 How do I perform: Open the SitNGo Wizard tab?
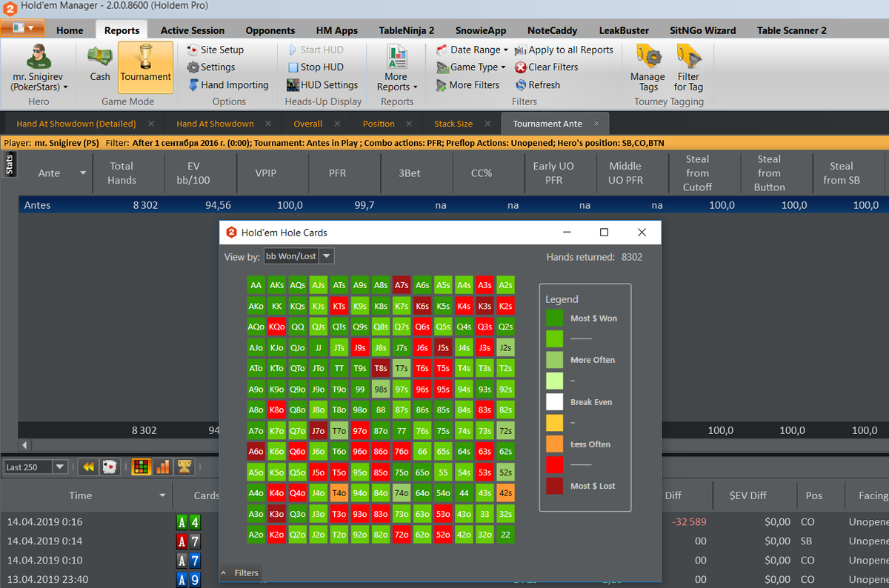(703, 30)
